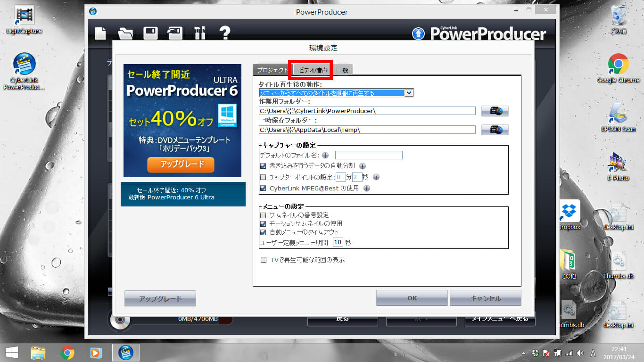The height and width of the screenshot is (362, 644).
Task: Open help with the question mark icon
Action: click(225, 33)
